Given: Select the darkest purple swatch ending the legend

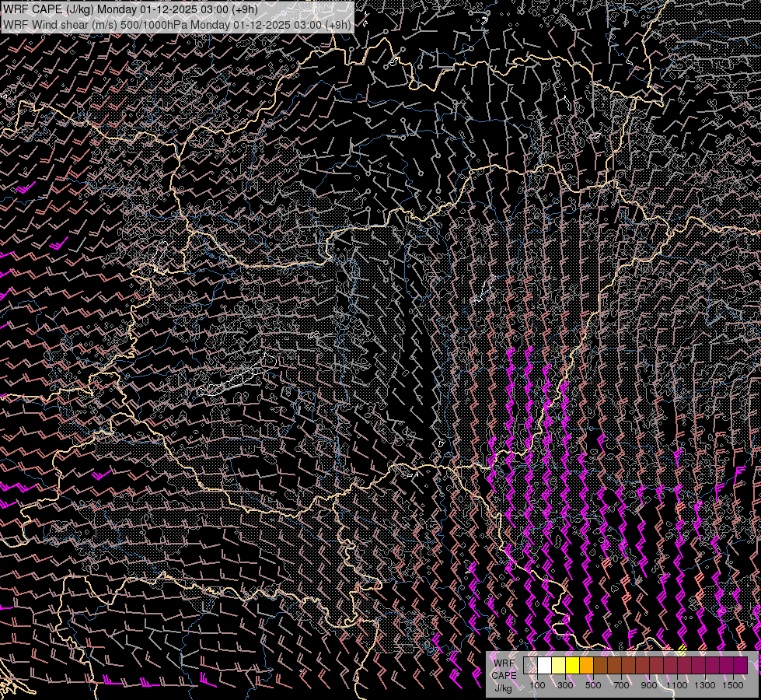Looking at the screenshot, I should click(740, 666).
